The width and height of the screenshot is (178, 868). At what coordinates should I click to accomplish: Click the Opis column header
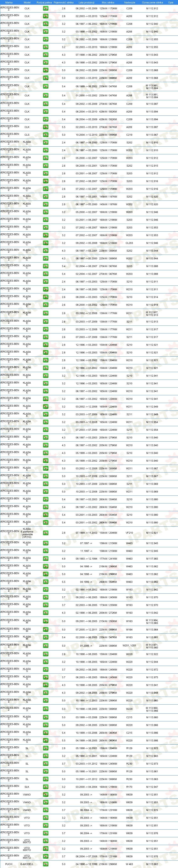[171, 2]
